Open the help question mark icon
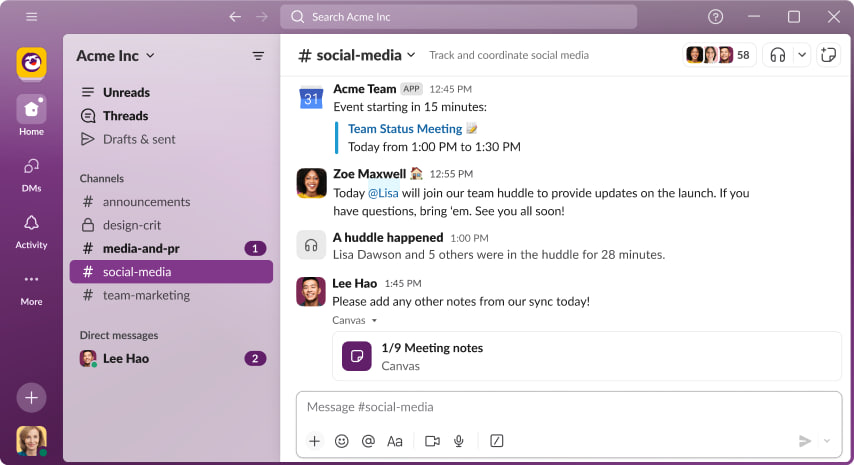The image size is (854, 465). [x=715, y=17]
